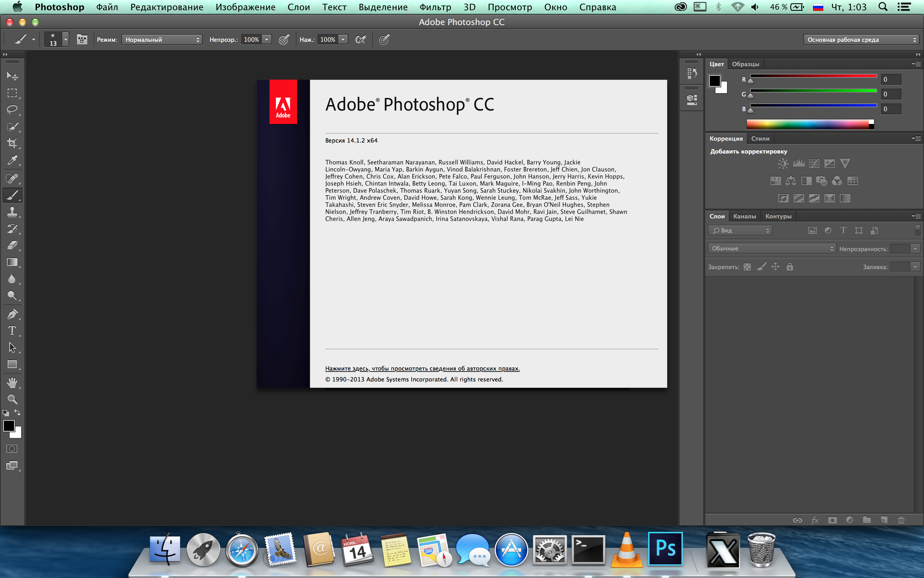Select the History Brush tool
Viewport: 924px width, 578px height.
[12, 229]
